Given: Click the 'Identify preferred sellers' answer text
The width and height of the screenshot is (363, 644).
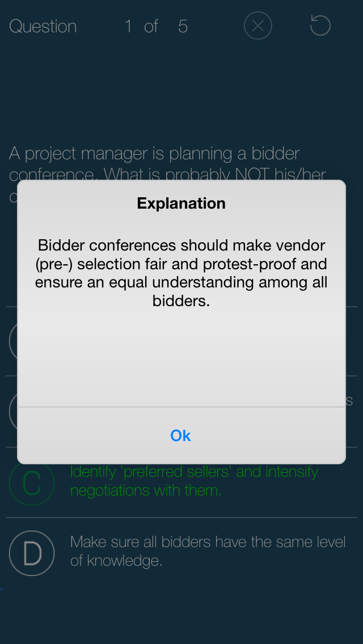Looking at the screenshot, I should pos(194,481).
